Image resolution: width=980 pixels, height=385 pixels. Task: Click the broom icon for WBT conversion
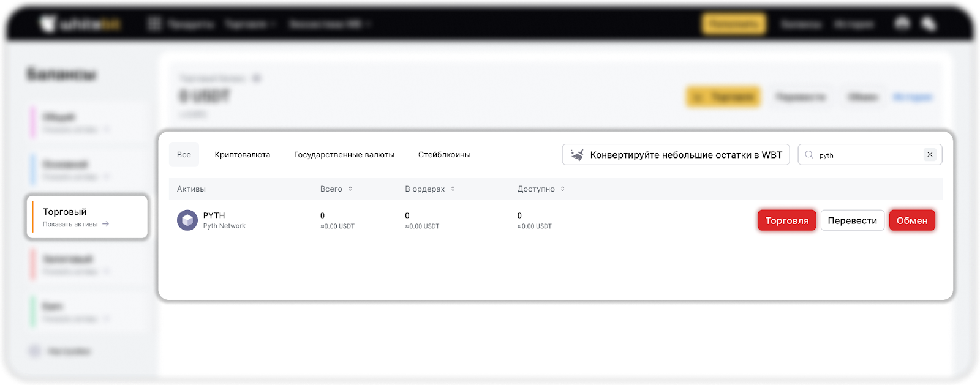(577, 155)
